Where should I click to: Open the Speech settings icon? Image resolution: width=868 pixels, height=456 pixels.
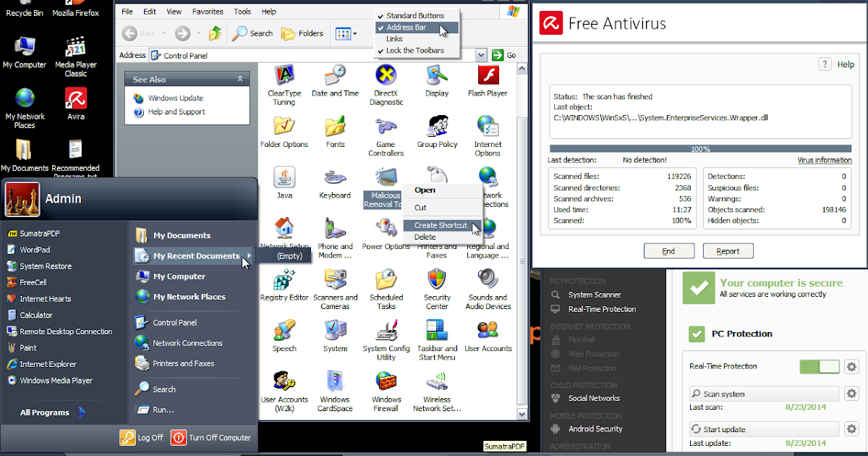pyautogui.click(x=284, y=336)
